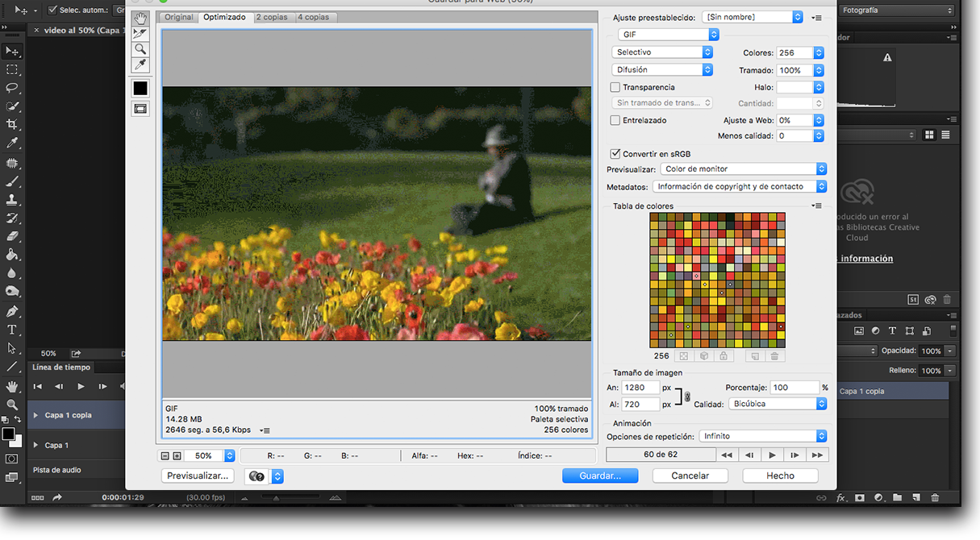Open the preset options menu icon
The height and width of the screenshot is (540, 980).
coord(817,18)
